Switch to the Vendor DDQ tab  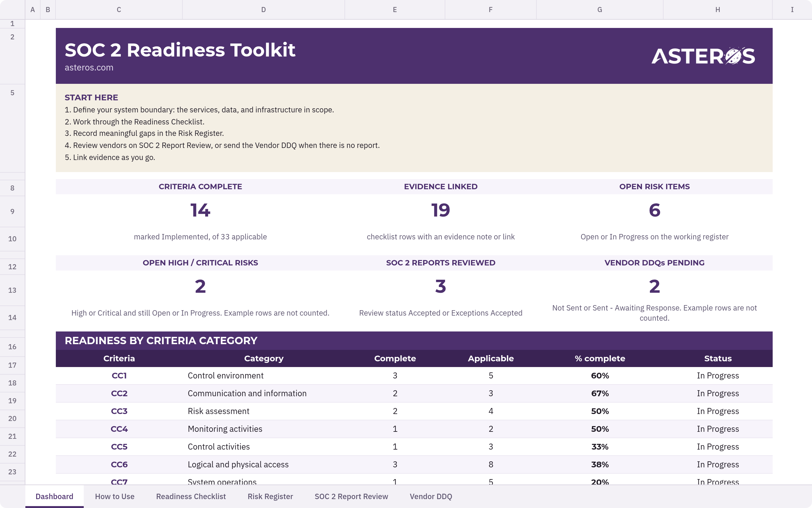(x=431, y=496)
